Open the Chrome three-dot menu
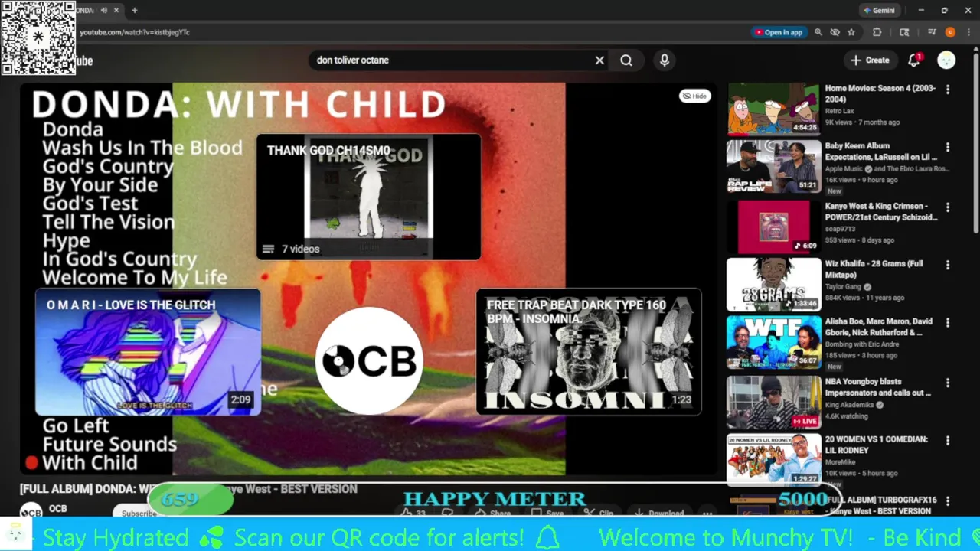The height and width of the screenshot is (551, 980). coord(969,32)
